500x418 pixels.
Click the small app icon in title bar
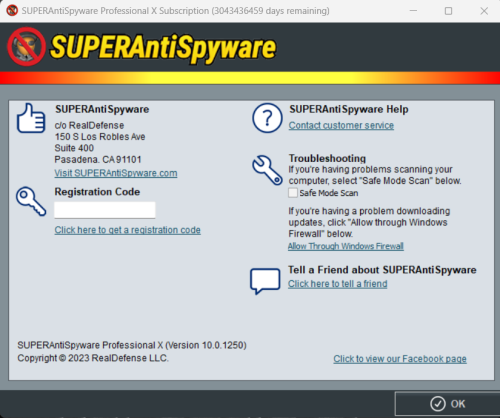click(x=12, y=11)
